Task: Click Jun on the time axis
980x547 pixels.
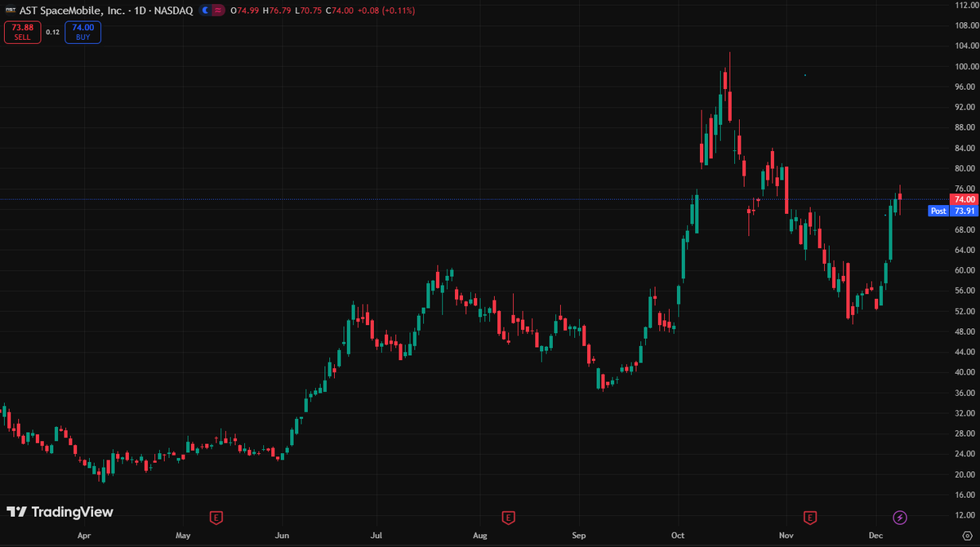Action: (x=282, y=536)
